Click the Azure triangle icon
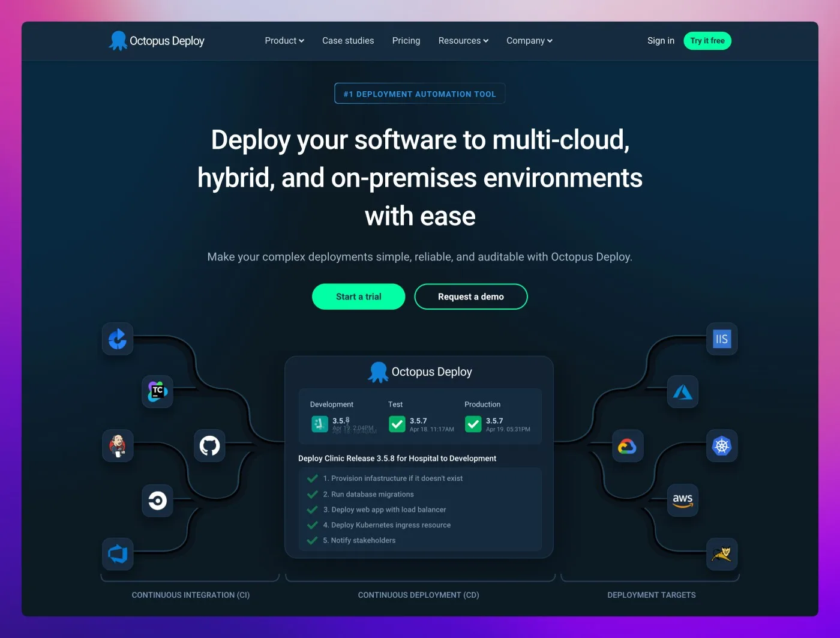 point(683,392)
